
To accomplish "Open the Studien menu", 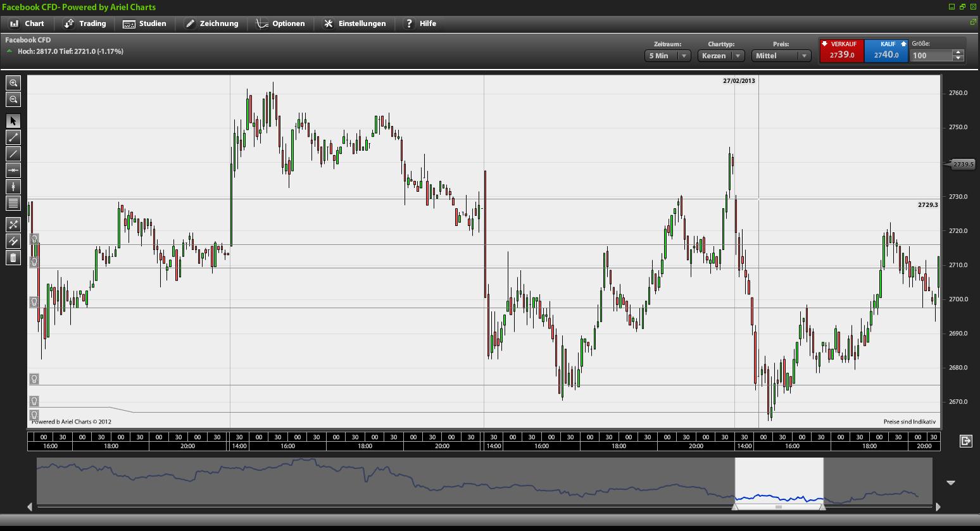I will [x=144, y=23].
